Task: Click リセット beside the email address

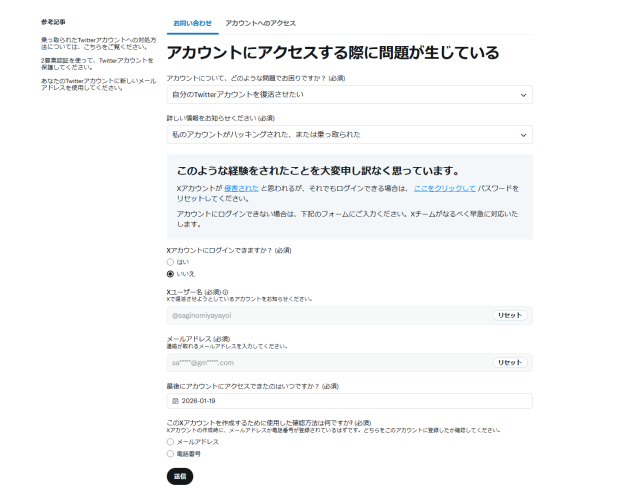Action: [x=510, y=362]
